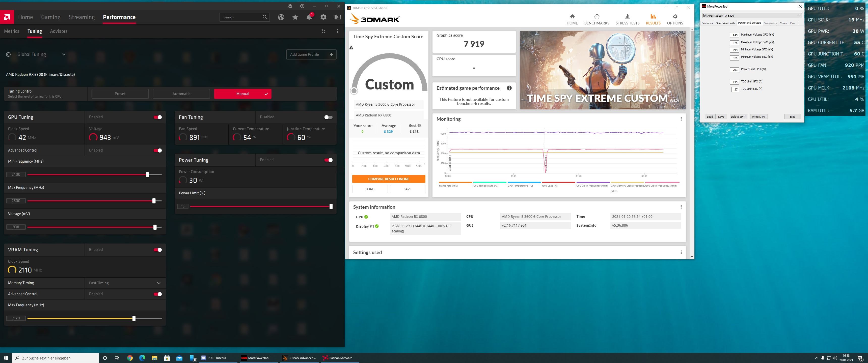Switch to the Radeon Streaming tab

(82, 17)
